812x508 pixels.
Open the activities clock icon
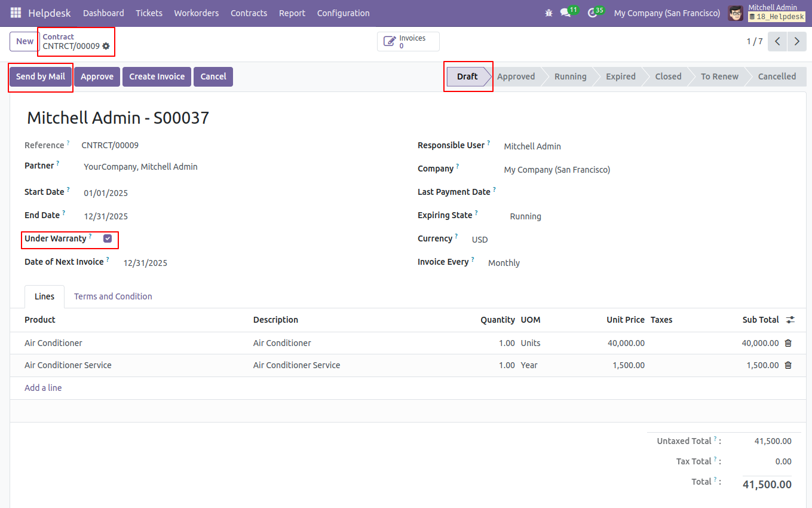pos(592,13)
